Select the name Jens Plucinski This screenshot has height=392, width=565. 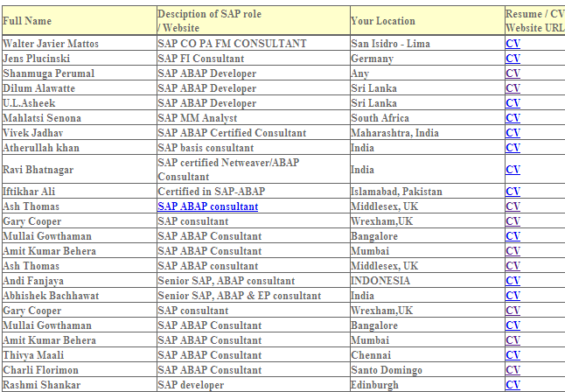tap(37, 59)
